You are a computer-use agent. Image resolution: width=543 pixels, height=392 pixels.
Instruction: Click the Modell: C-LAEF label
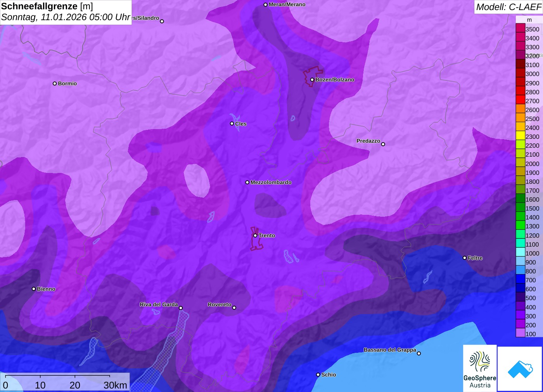508,7
